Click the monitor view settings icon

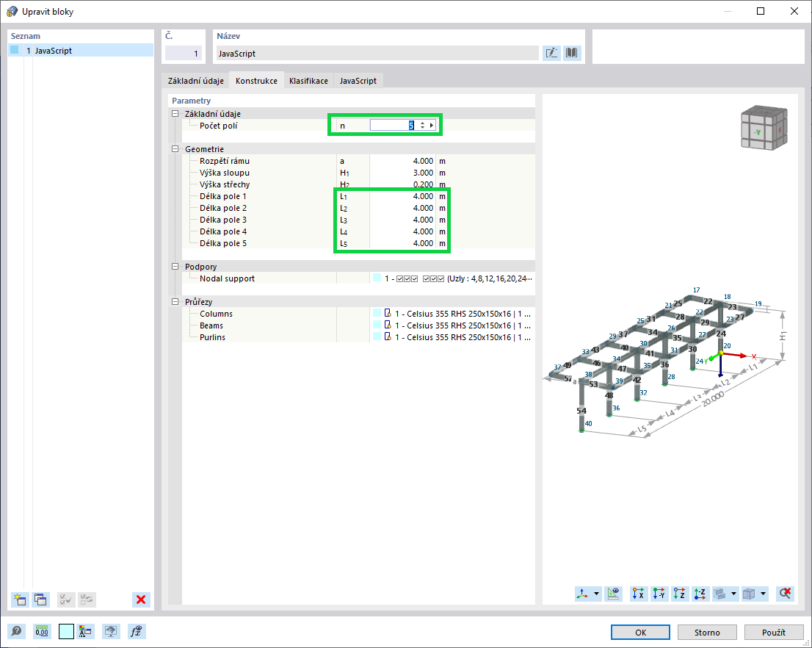(111, 631)
